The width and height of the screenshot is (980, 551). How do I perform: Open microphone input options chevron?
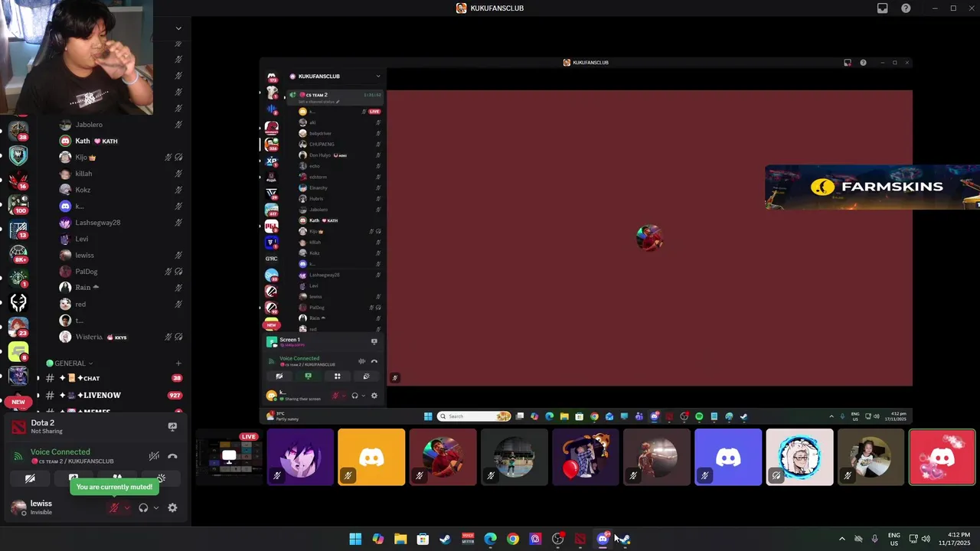point(126,507)
